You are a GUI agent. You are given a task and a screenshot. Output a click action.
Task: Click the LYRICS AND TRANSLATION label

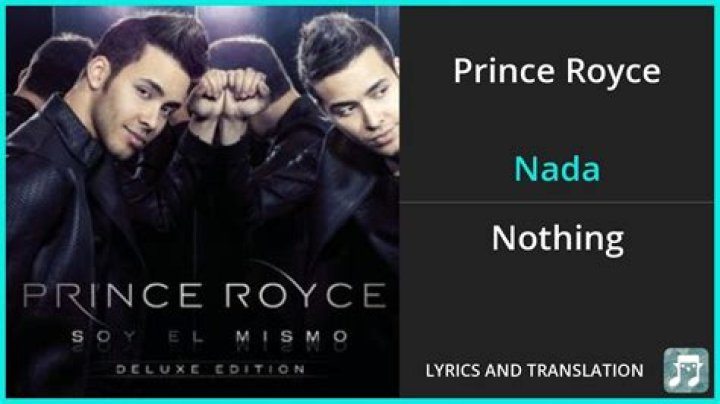click(534, 370)
